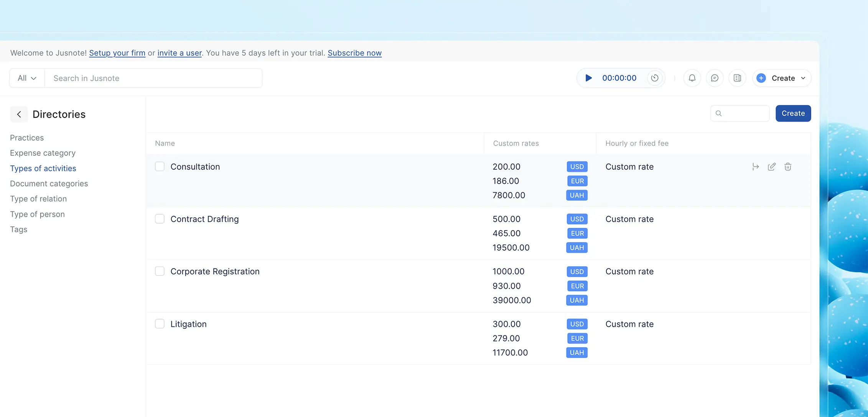
Task: Click the 500.00 rate value
Action: [x=506, y=219]
